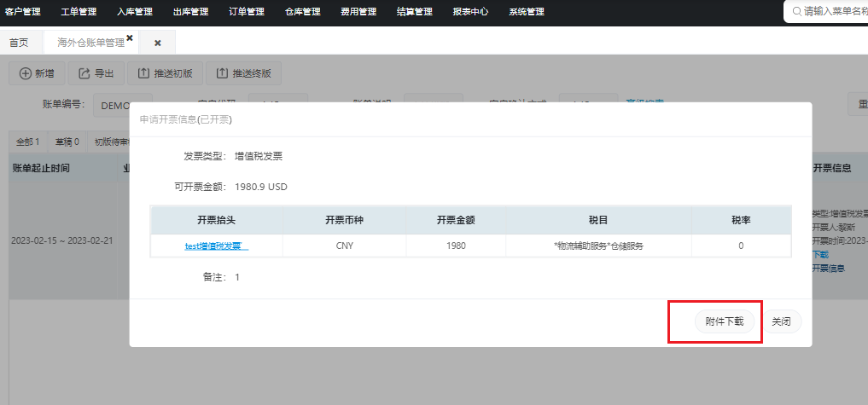
Task: Click the 导出 button
Action: [96, 73]
